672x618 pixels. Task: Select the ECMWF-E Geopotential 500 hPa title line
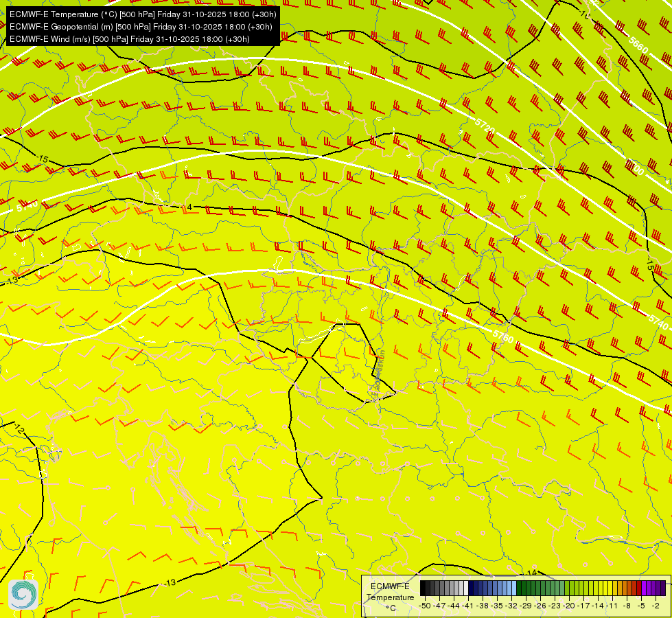pos(141,27)
